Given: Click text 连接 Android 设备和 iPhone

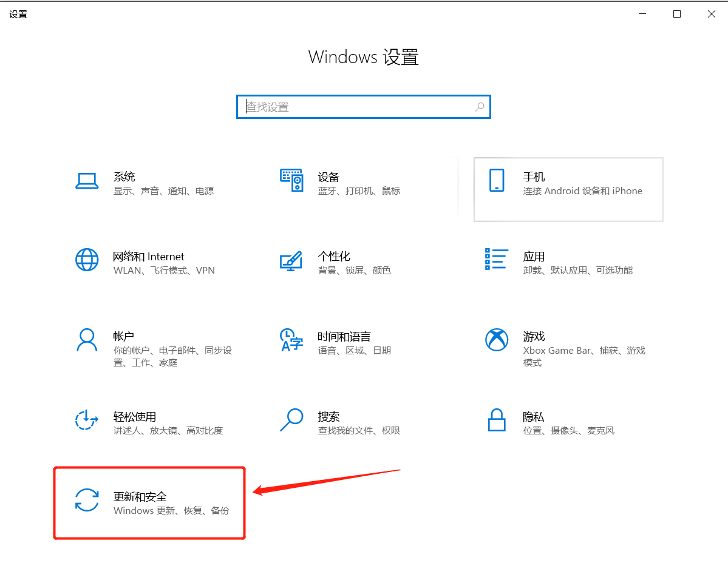Looking at the screenshot, I should [x=583, y=191].
